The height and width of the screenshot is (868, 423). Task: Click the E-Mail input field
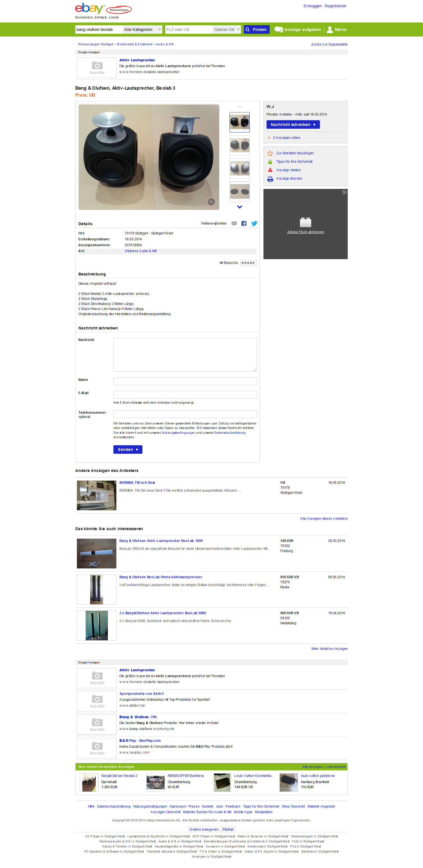coord(185,395)
